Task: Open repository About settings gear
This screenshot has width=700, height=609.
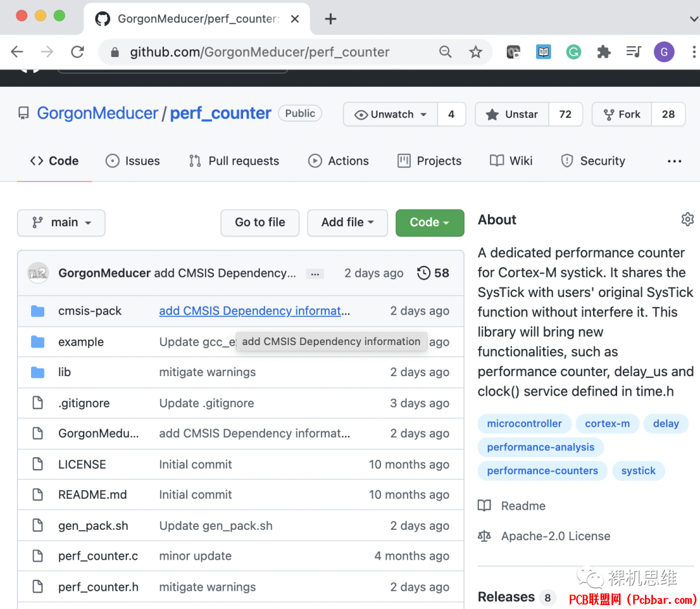Action: coord(688,219)
